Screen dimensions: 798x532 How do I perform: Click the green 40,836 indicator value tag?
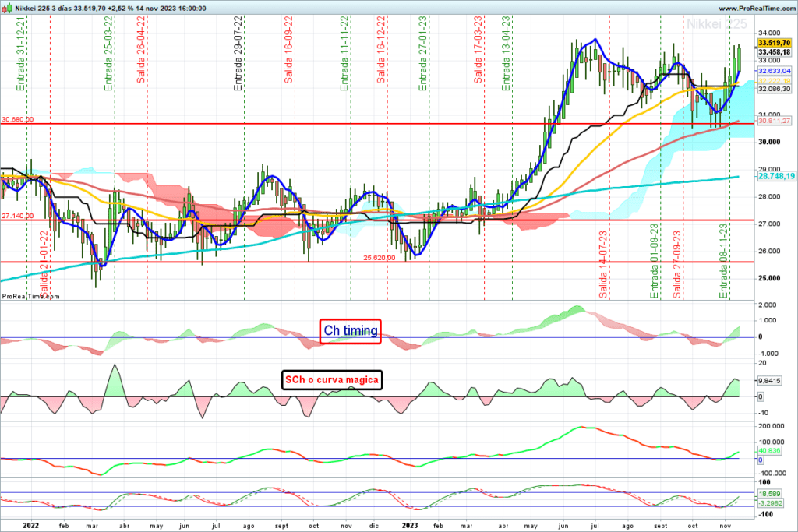(x=769, y=451)
